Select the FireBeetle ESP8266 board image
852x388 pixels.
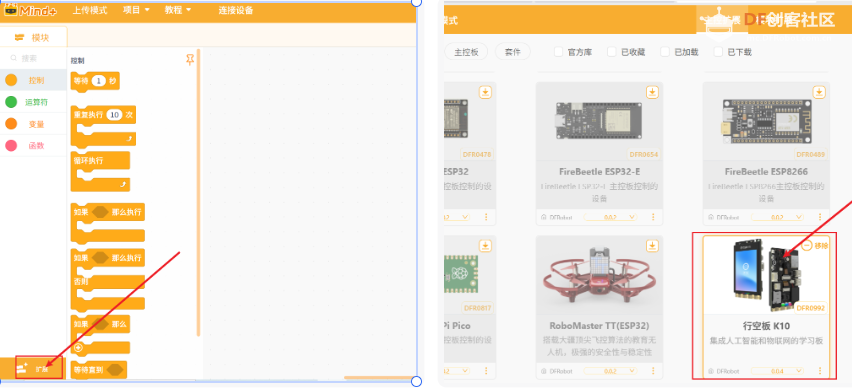[766, 121]
